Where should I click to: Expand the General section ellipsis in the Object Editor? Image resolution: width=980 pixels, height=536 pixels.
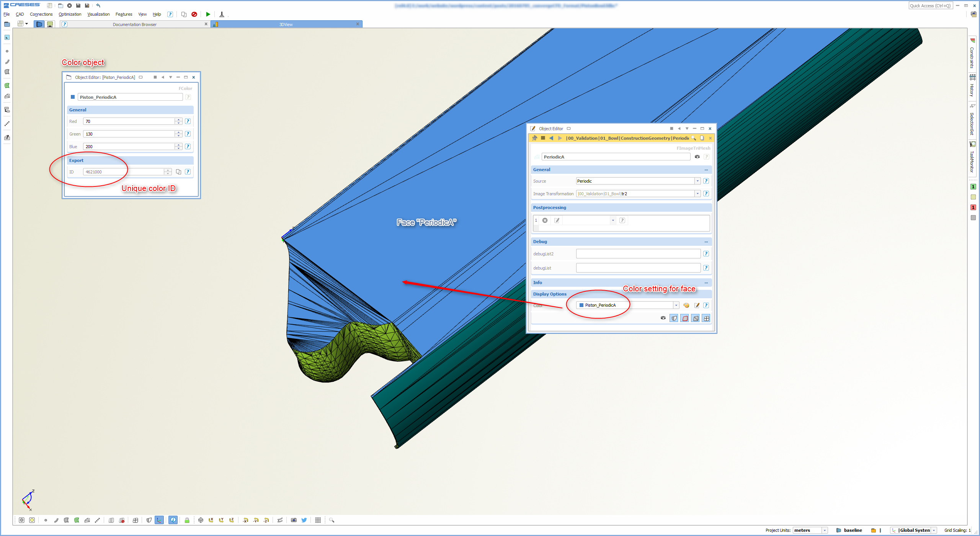pyautogui.click(x=706, y=170)
